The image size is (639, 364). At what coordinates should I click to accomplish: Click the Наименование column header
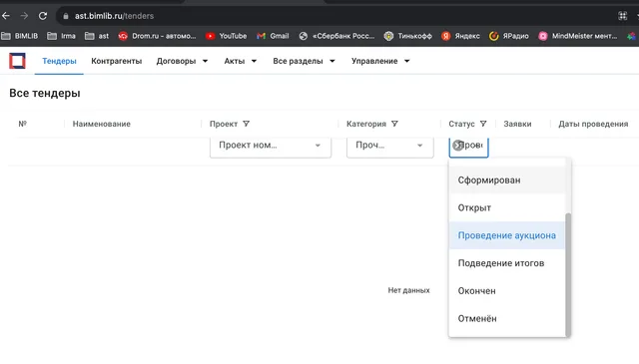tap(102, 124)
